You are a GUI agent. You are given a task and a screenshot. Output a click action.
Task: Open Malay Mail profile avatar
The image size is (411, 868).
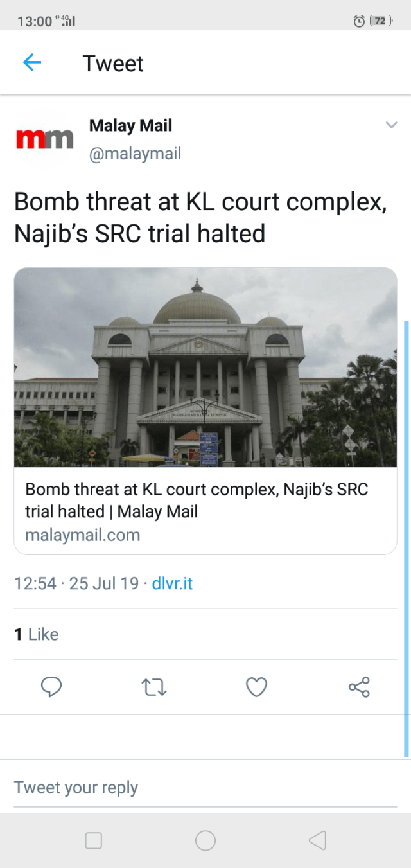[x=44, y=139]
